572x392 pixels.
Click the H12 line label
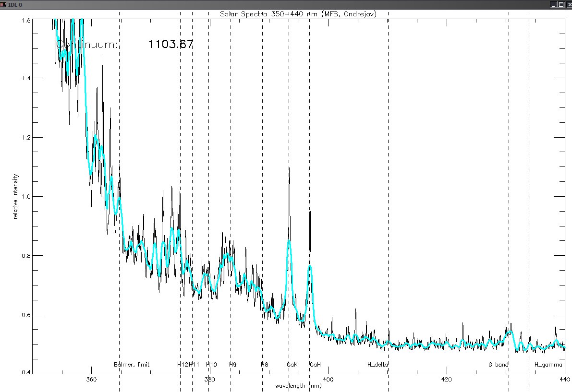coord(183,364)
